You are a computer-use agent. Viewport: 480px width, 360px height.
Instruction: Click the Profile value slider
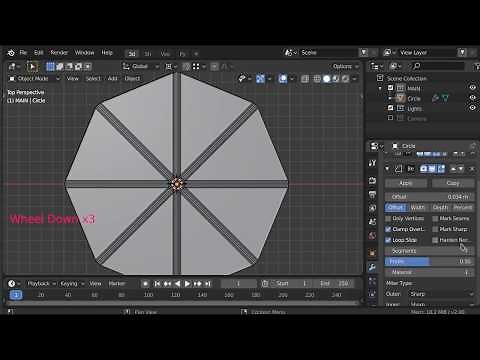point(430,262)
